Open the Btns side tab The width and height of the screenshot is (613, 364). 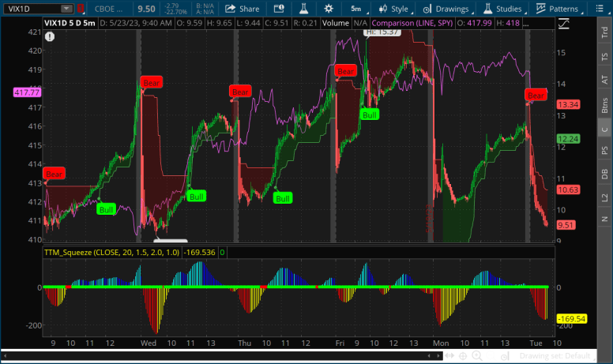(605, 106)
